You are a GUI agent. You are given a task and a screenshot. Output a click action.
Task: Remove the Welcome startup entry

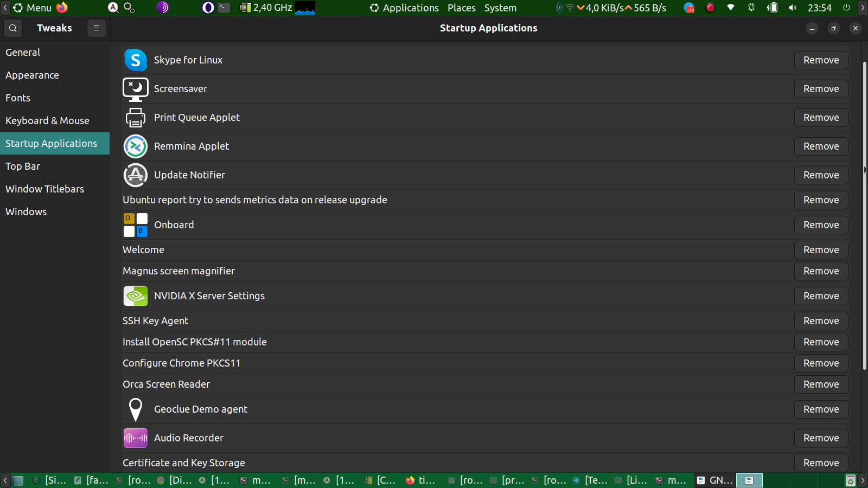click(x=821, y=250)
